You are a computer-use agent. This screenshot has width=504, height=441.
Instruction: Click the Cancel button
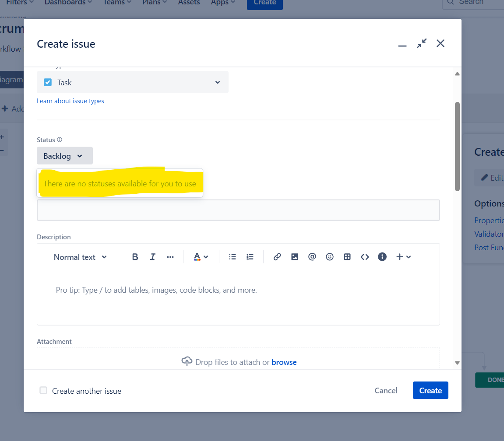[386, 391]
